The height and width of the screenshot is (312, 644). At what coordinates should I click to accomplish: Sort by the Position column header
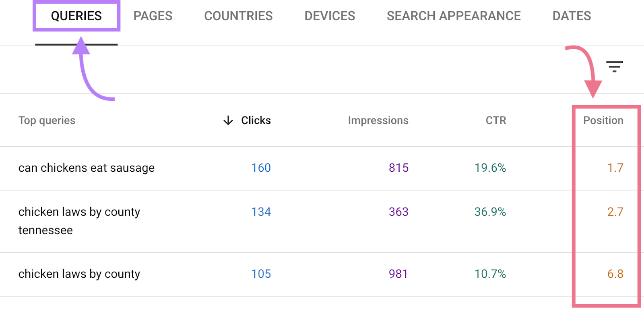pos(603,121)
